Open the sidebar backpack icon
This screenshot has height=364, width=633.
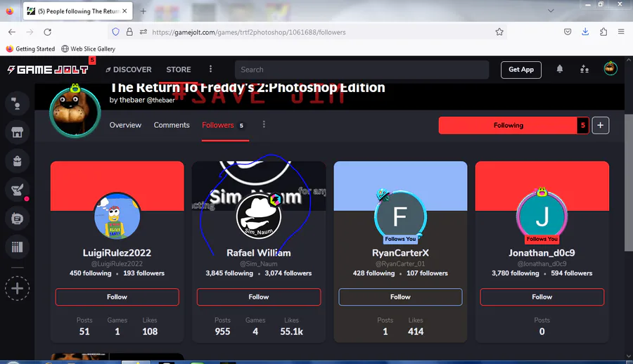point(17,161)
